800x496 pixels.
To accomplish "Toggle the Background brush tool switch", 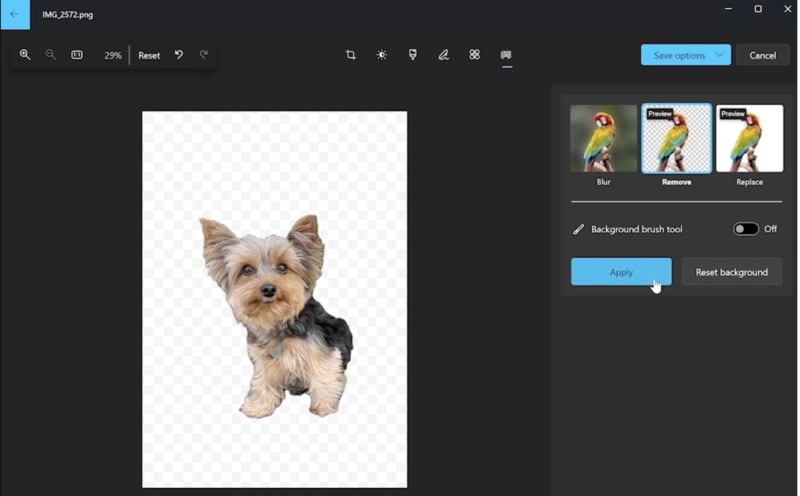I will [745, 229].
